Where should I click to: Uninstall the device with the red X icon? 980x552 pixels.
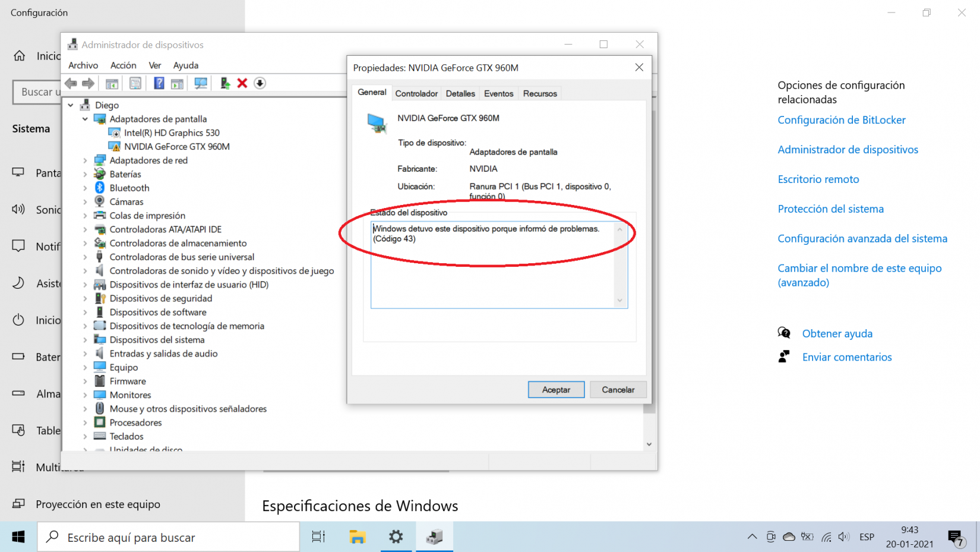point(242,83)
